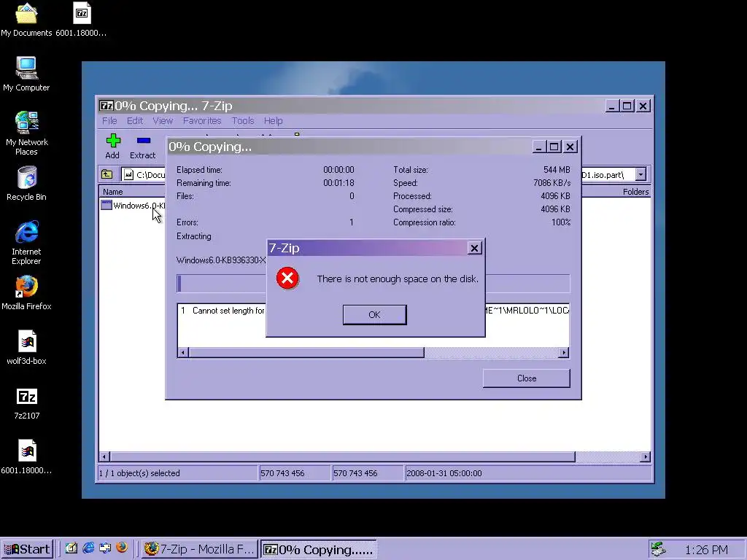The width and height of the screenshot is (747, 560).
Task: Click the Total size value 544 MB
Action: (557, 169)
